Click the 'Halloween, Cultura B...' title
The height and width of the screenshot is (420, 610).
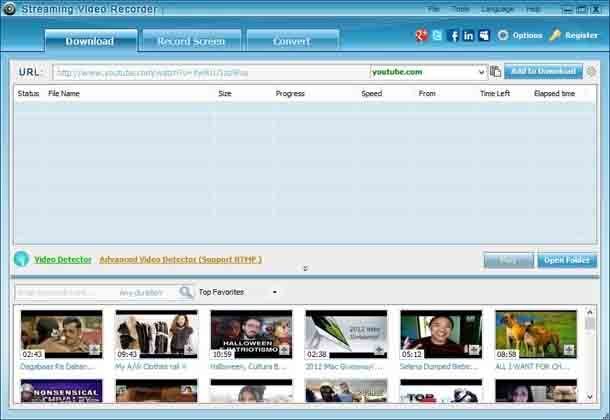248,366
